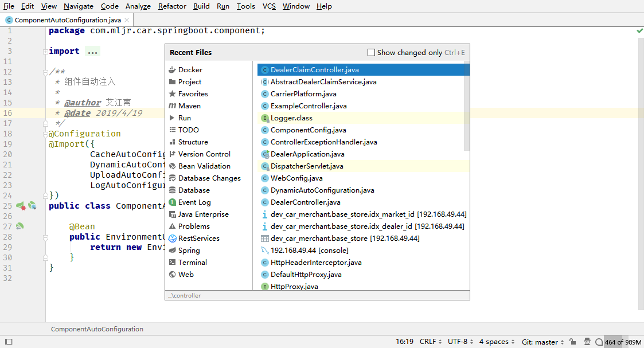The image size is (644, 348).
Task: Open RestServices from the Recent Files list
Action: coord(198,238)
